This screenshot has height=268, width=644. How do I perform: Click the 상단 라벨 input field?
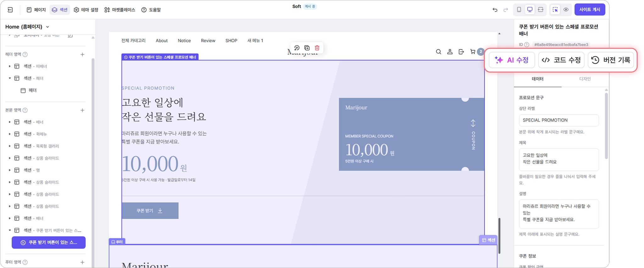(559, 120)
